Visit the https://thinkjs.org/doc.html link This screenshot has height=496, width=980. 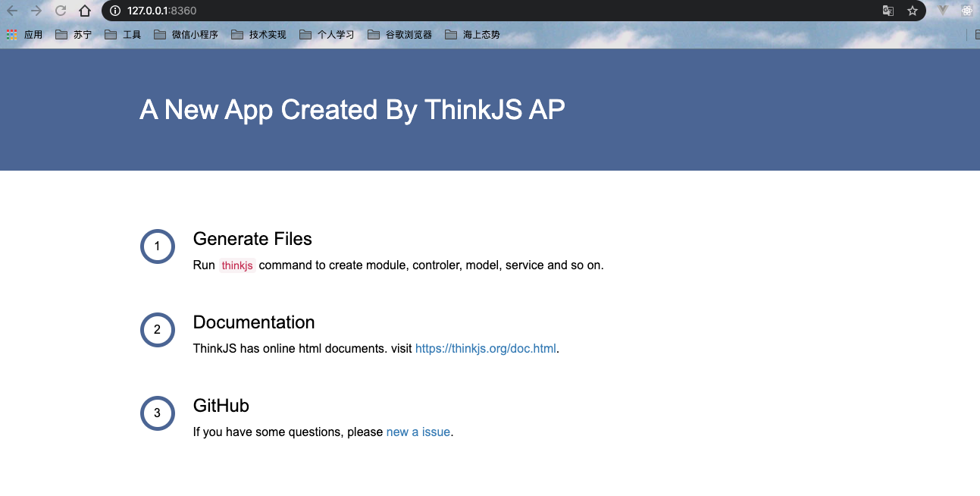486,349
